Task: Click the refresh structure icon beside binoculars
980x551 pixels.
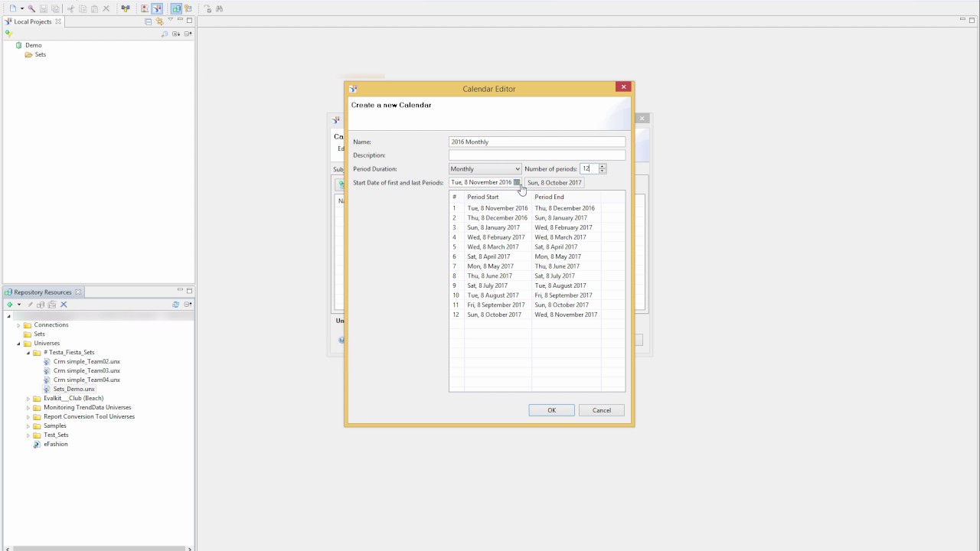Action: coord(207,8)
